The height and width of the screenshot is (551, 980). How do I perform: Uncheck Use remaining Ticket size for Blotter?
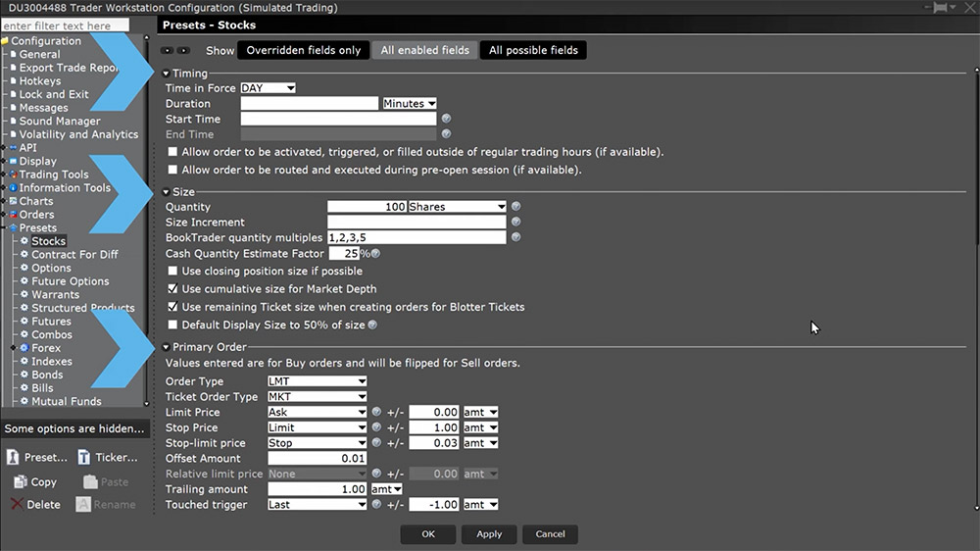click(x=172, y=307)
